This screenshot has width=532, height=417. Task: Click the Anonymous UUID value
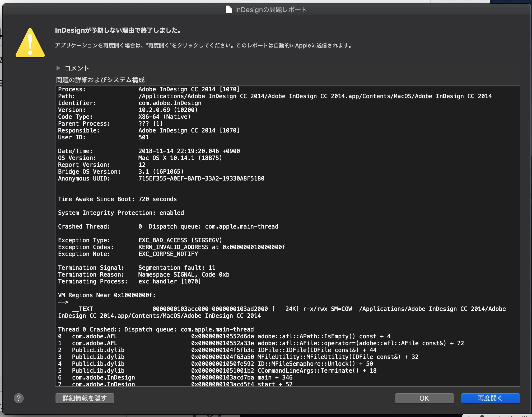[x=201, y=178]
